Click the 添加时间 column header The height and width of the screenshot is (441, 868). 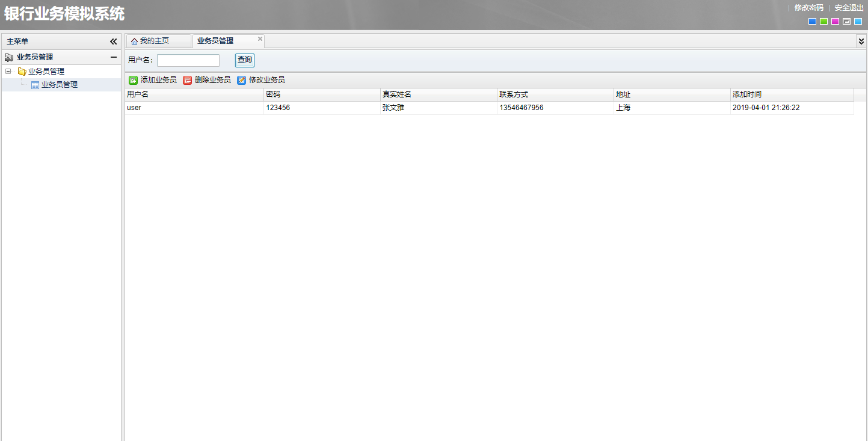tap(792, 95)
